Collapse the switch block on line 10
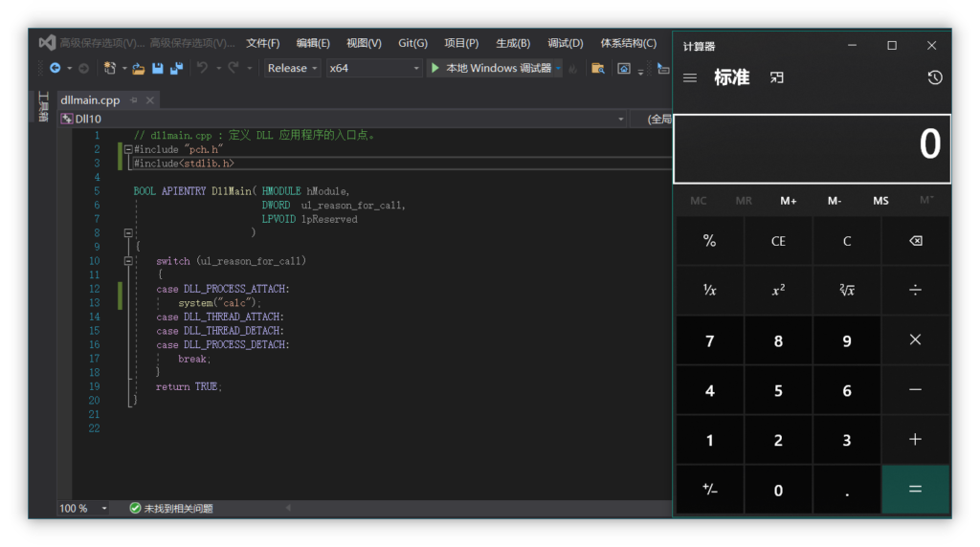 [128, 261]
